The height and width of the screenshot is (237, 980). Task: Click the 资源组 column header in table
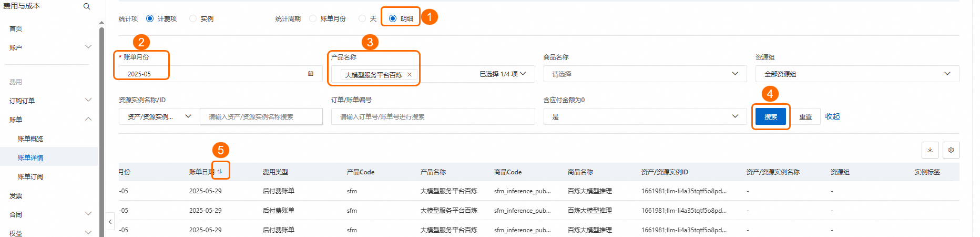click(840, 172)
